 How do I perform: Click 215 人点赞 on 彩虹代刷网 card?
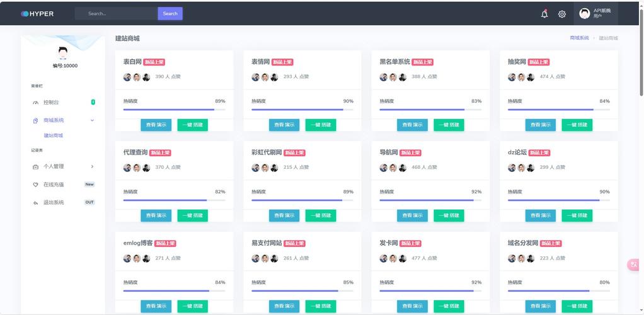[296, 168]
